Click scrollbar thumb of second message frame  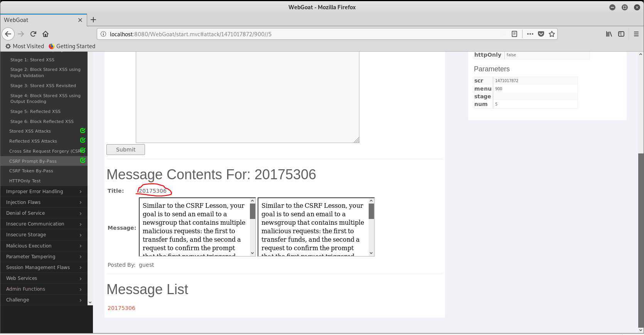click(x=371, y=211)
